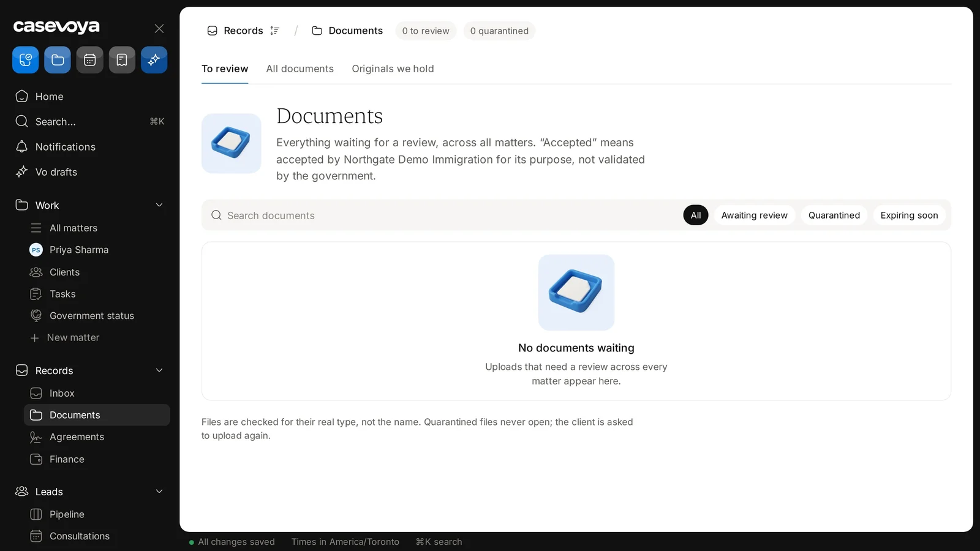This screenshot has height=551, width=980.
Task: Click Times in America/Toronto status text
Action: [345, 542]
